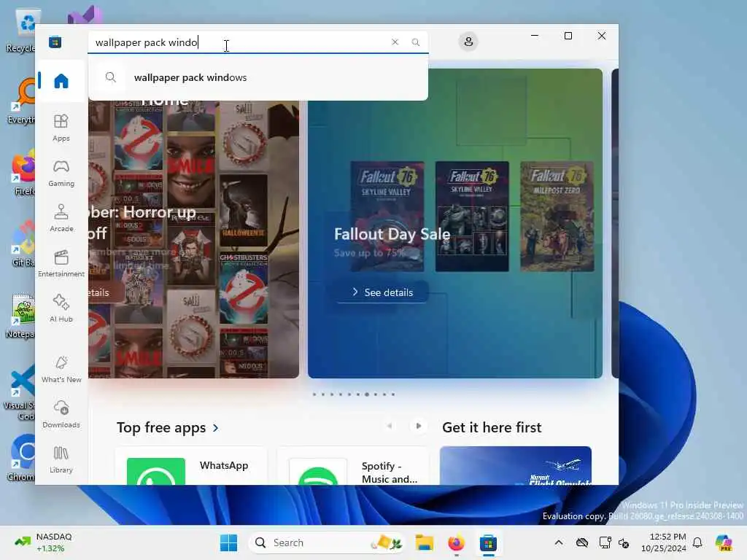
Task: Open the notification bell
Action: 697,542
